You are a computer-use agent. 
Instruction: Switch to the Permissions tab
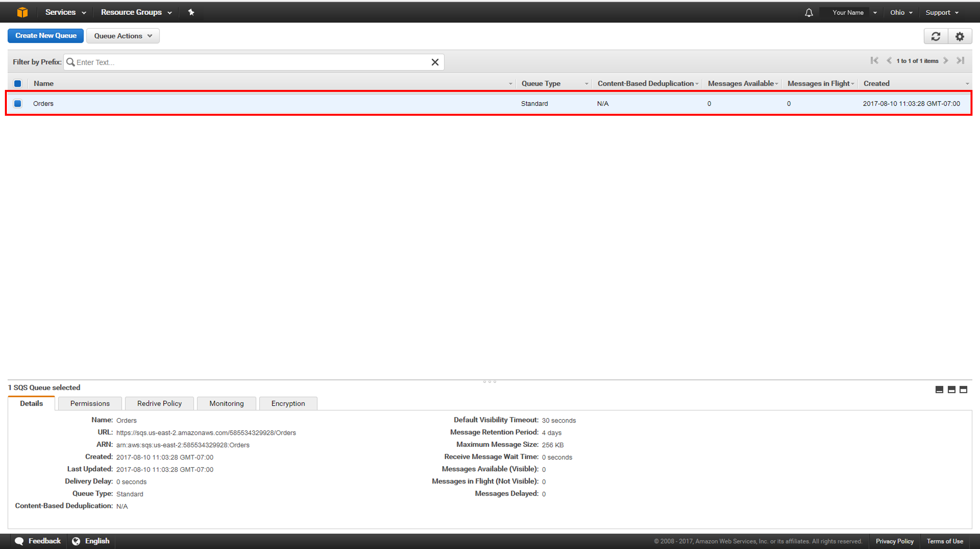tap(90, 403)
